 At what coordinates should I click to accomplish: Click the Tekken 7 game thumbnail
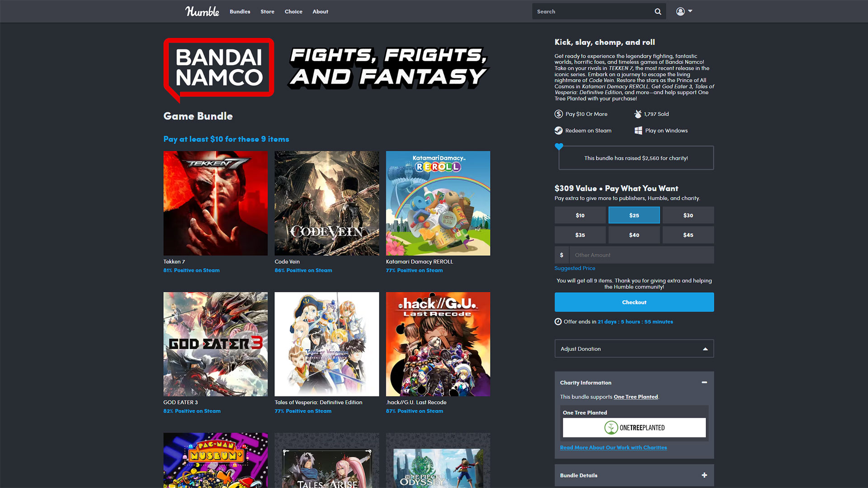(x=215, y=203)
